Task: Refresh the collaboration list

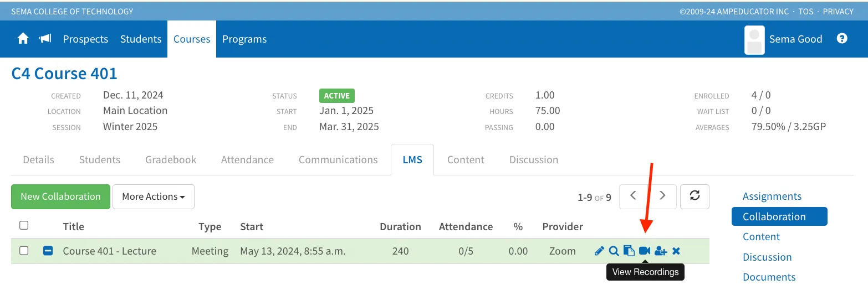Action: pyautogui.click(x=695, y=196)
